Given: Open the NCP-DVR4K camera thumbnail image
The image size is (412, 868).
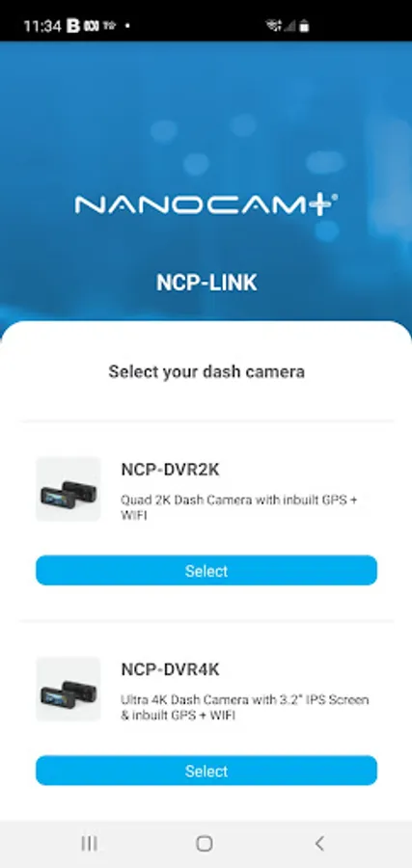Looking at the screenshot, I should (x=69, y=690).
